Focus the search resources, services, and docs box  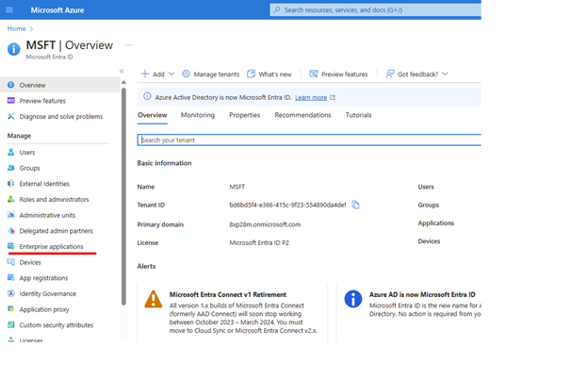(375, 9)
